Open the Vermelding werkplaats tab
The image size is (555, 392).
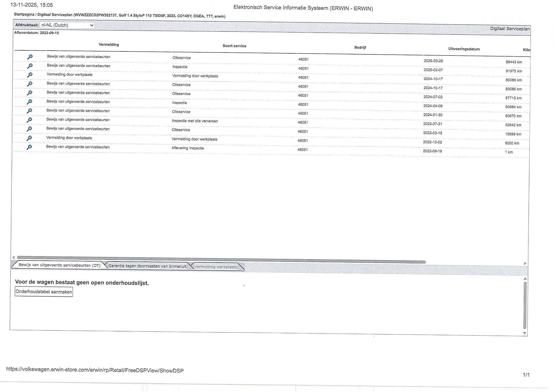215,267
